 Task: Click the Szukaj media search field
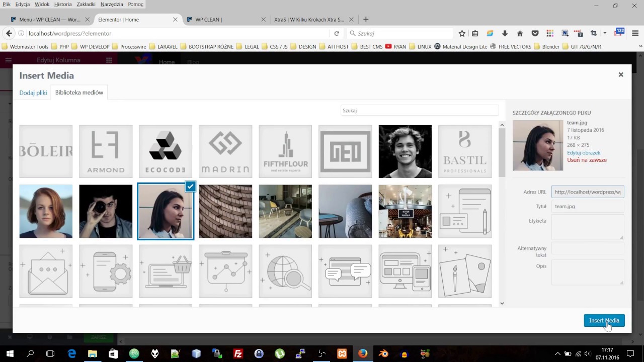coord(420,110)
